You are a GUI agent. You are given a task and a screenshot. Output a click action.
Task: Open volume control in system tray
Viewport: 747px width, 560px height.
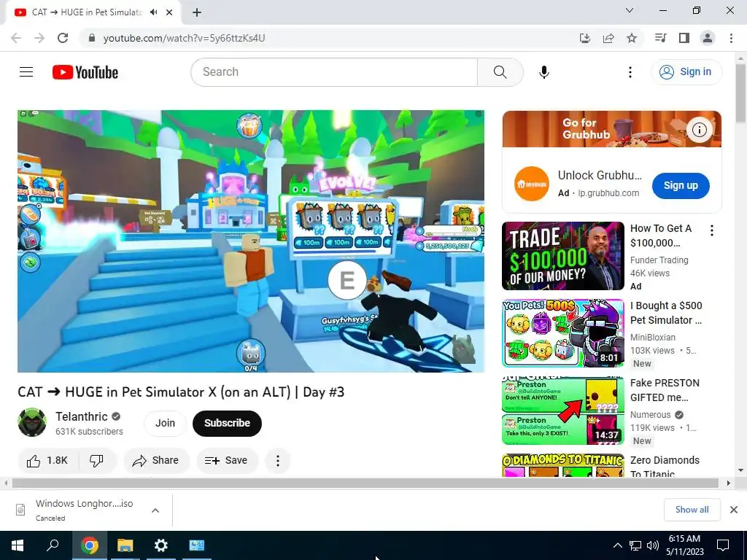click(653, 545)
